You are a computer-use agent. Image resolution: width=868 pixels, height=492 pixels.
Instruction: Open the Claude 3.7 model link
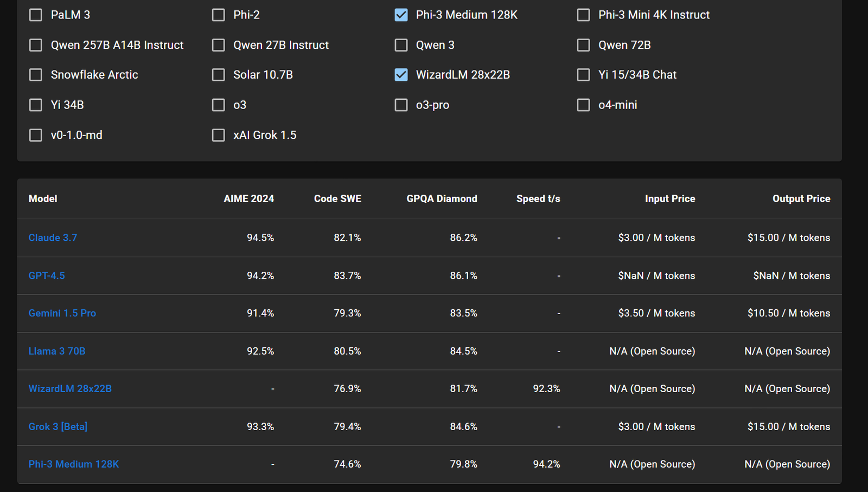tap(53, 238)
